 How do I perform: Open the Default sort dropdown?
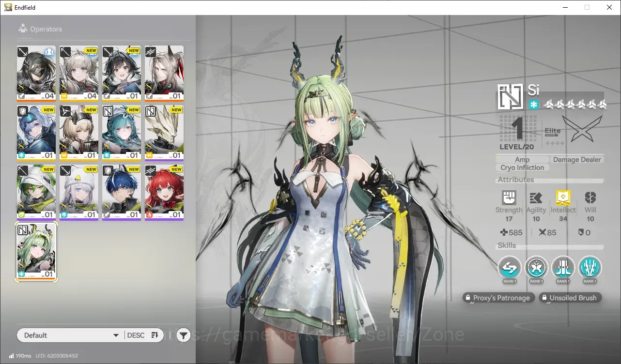[71, 335]
